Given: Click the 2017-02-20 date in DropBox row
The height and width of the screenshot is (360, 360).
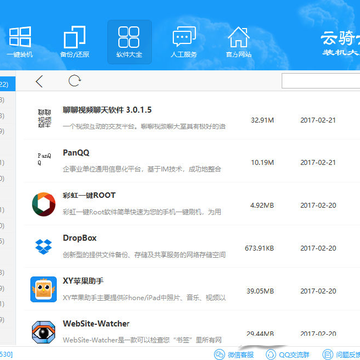Looking at the screenshot, I should pyautogui.click(x=318, y=248).
